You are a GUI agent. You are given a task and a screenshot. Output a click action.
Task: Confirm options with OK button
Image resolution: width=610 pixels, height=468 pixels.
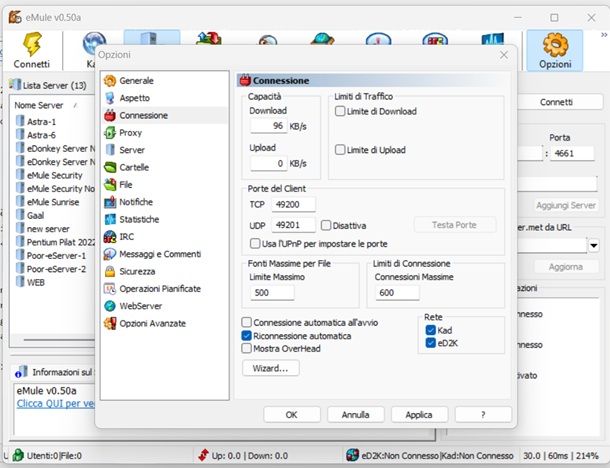[292, 415]
